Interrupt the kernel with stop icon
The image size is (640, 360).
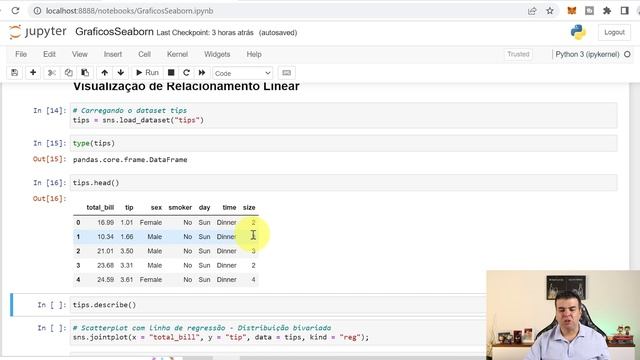tap(171, 73)
